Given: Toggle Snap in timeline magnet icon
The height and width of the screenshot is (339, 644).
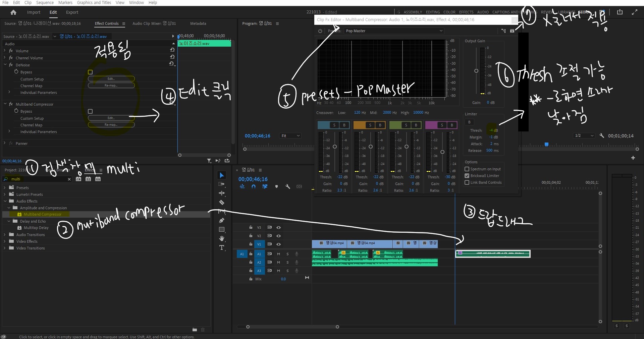Looking at the screenshot, I should [254, 187].
